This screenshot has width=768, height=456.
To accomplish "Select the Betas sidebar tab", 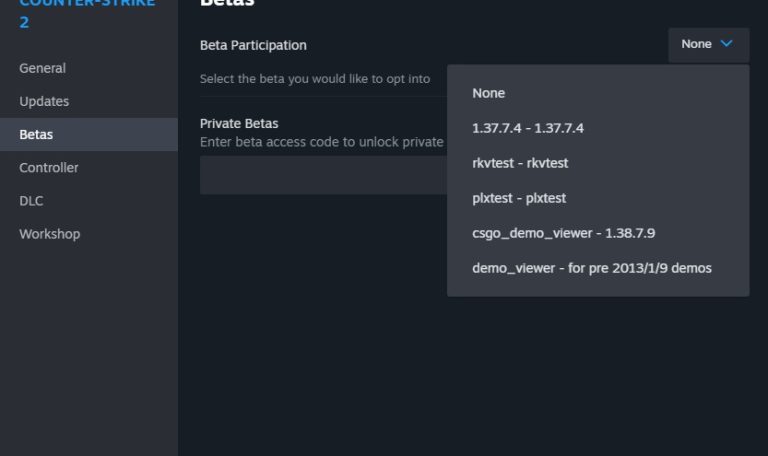I will click(x=36, y=134).
